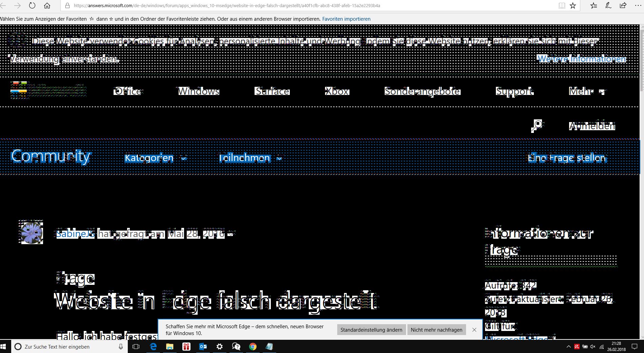This screenshot has height=353, width=644.
Task: Open Task View in the taskbar
Action: [136, 347]
